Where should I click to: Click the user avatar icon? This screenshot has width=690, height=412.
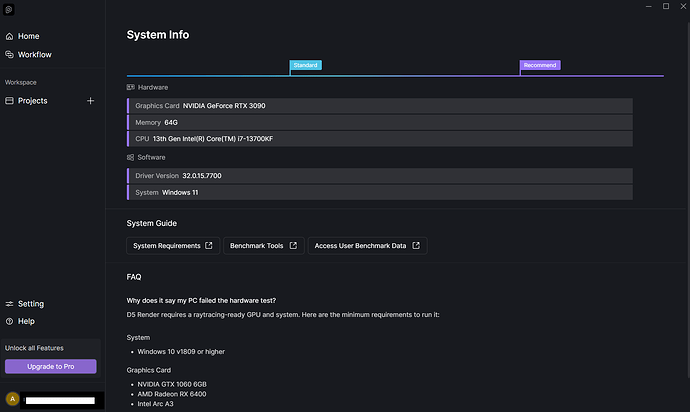point(12,399)
